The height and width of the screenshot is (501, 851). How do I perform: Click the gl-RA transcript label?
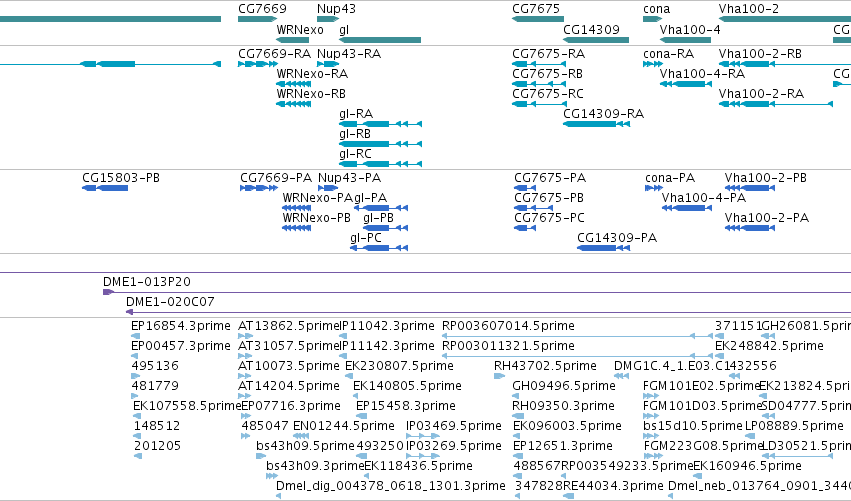coord(356,114)
